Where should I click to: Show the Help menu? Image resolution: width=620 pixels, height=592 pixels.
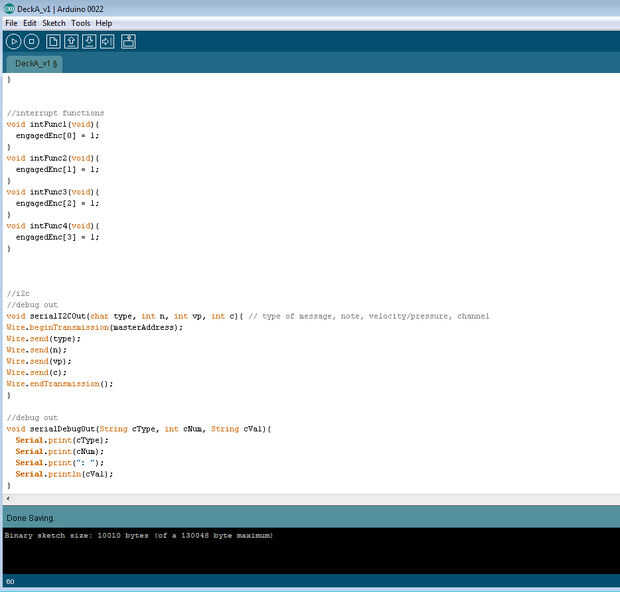point(104,23)
